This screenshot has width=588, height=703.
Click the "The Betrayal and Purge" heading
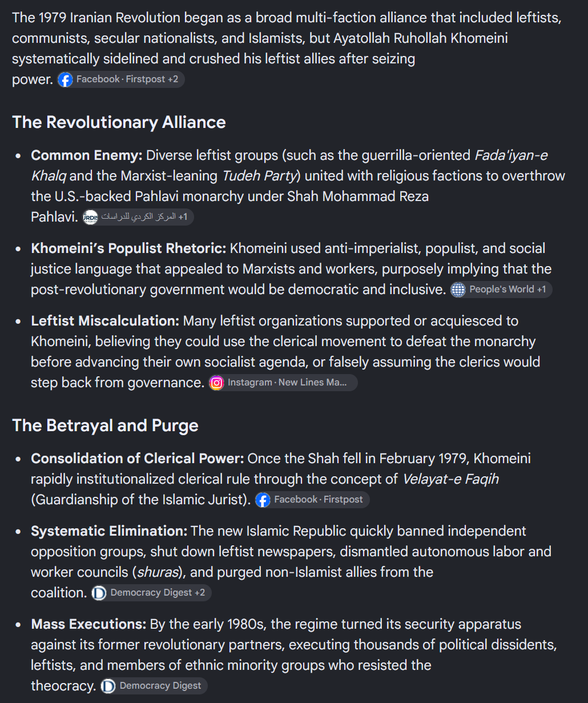[105, 425]
